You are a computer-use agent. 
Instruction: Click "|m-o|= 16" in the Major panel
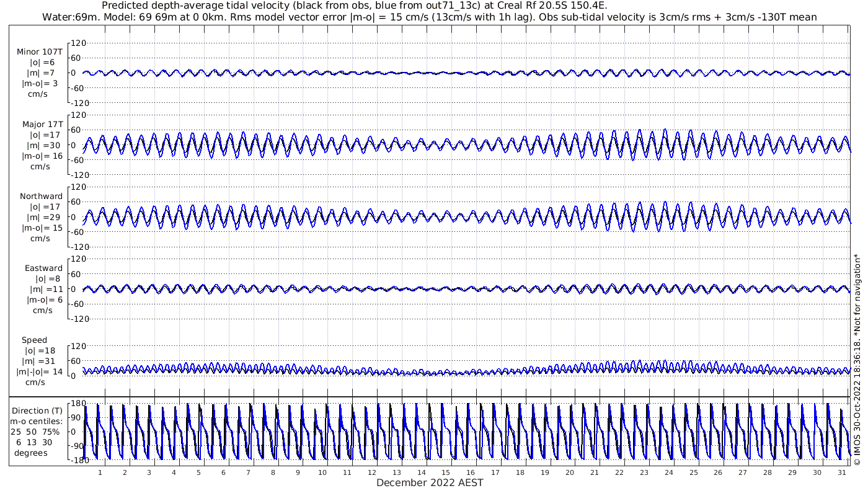42,156
